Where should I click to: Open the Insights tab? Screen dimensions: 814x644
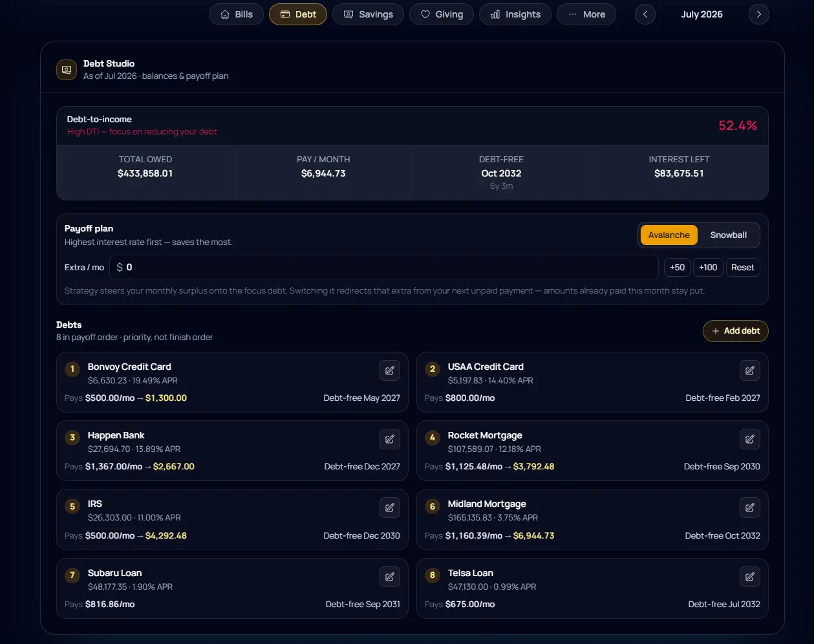pyautogui.click(x=515, y=14)
